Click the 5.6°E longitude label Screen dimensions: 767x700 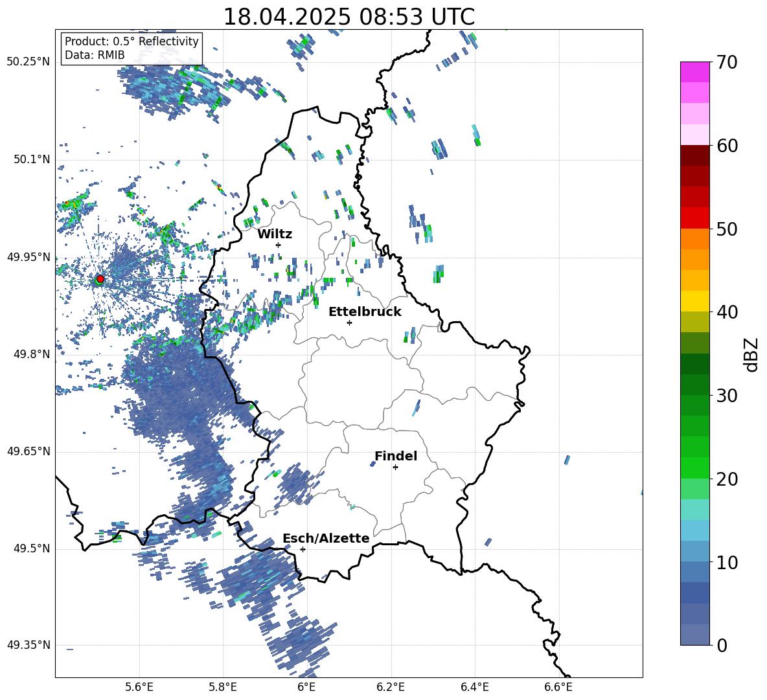coord(139,687)
